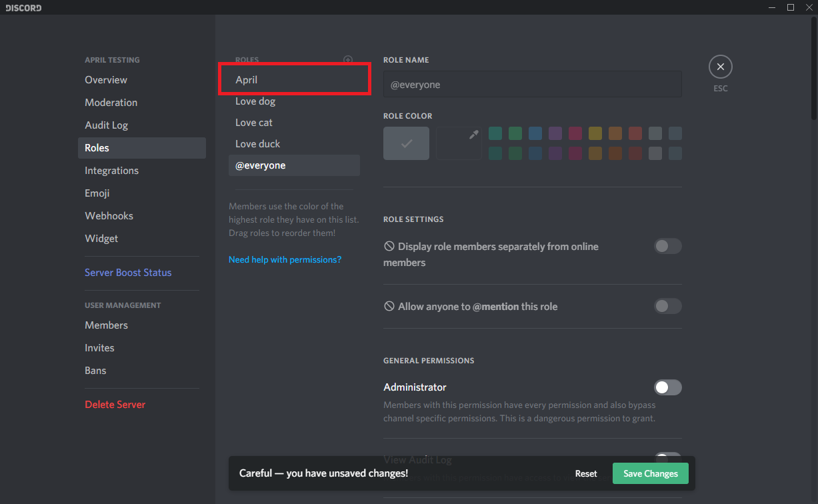Image resolution: width=818 pixels, height=504 pixels.
Task: Reset the unsaved changes
Action: 586,473
